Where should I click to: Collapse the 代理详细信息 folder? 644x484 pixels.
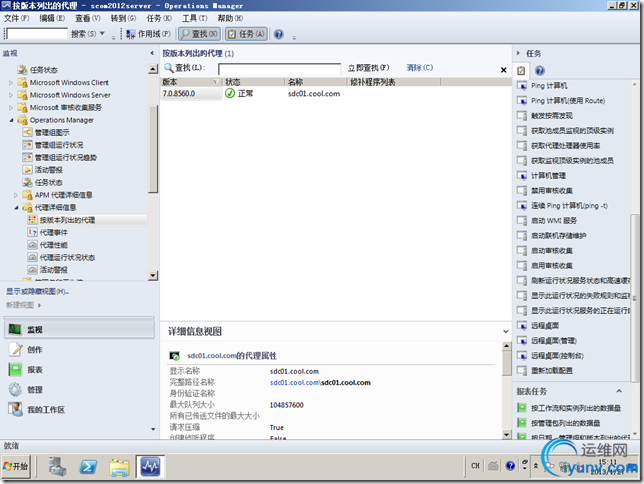tap(16, 207)
